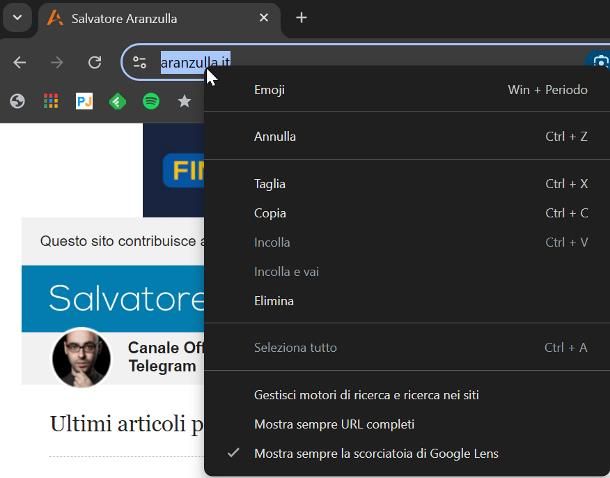Image resolution: width=610 pixels, height=478 pixels.
Task: Open the globe bookmark in bookmarks bar
Action: [17, 102]
